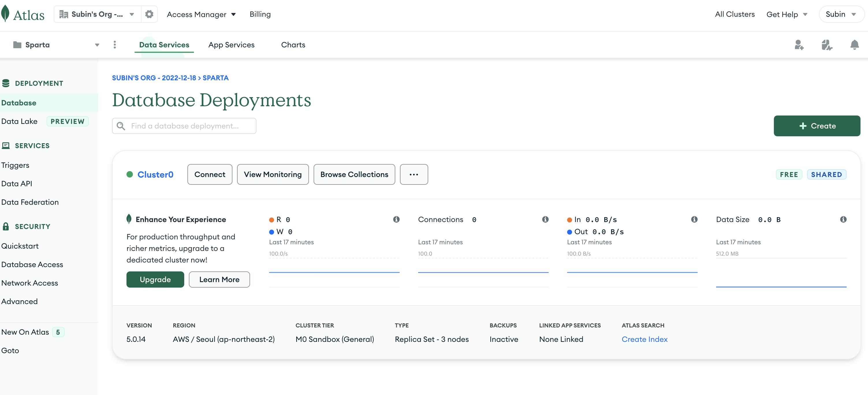Screen dimensions: 868x395
Task: Show info for network In/Out metric
Action: (x=694, y=219)
